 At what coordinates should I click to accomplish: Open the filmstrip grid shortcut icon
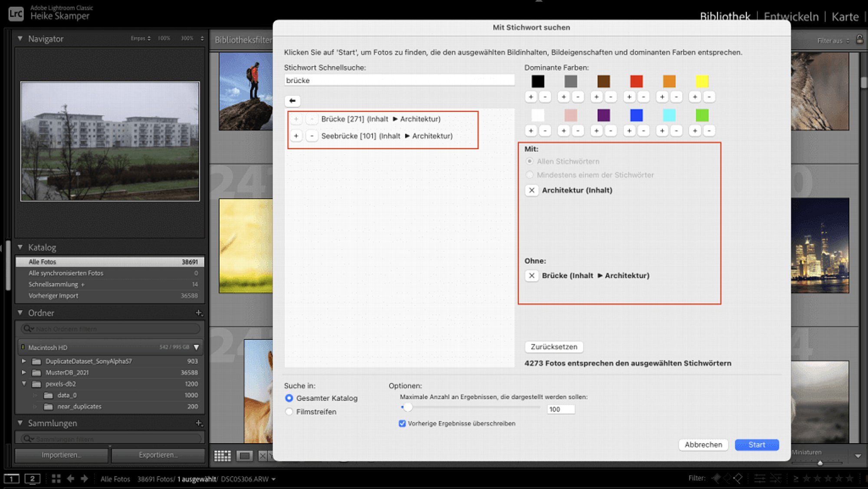tap(56, 479)
